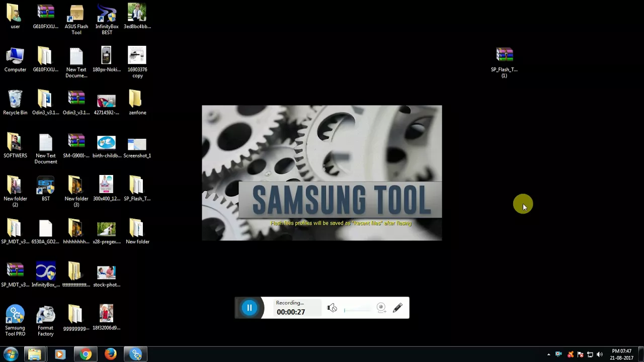
Task: Show hidden system tray icons
Action: [548, 354]
